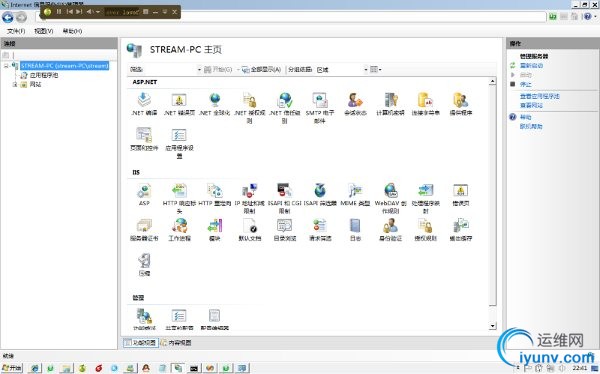600x374 pixels.
Task: Open the ISAPI Filters feature
Action: point(320,191)
